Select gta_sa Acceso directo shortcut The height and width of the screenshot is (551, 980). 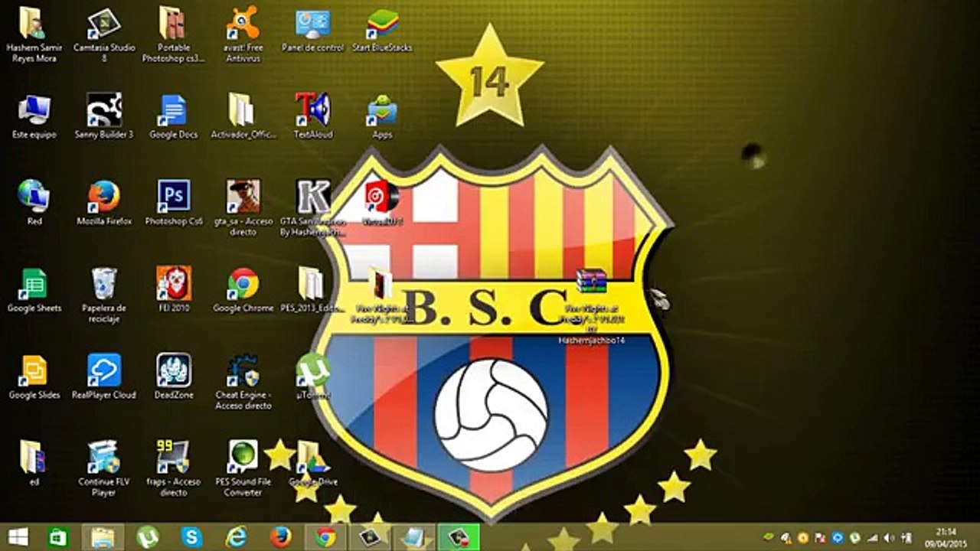click(243, 207)
